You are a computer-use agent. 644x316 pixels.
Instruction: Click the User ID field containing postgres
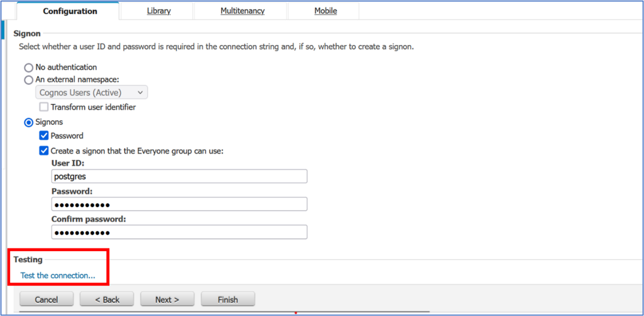[x=179, y=176]
